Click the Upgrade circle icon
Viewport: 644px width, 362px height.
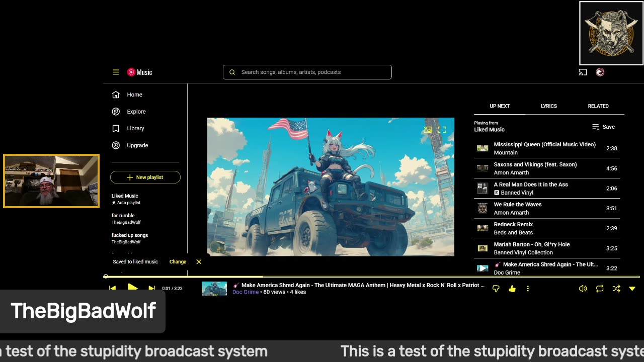(x=116, y=145)
